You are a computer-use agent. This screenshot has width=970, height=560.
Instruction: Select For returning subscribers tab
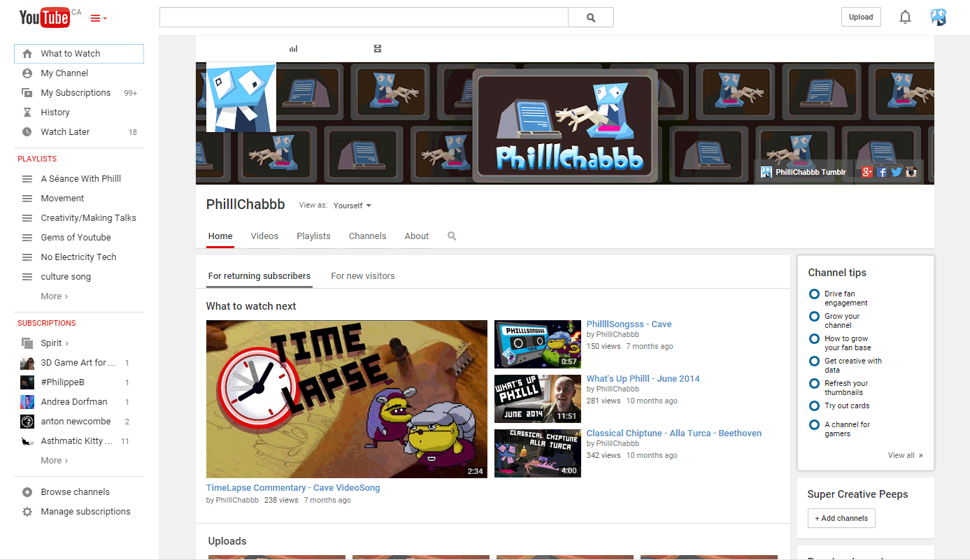(259, 276)
